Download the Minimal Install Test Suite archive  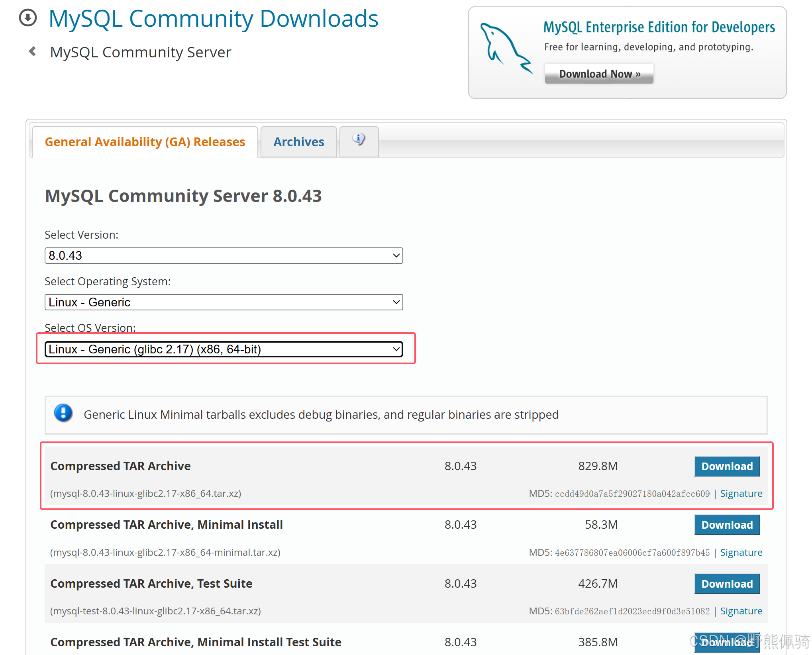tap(727, 642)
